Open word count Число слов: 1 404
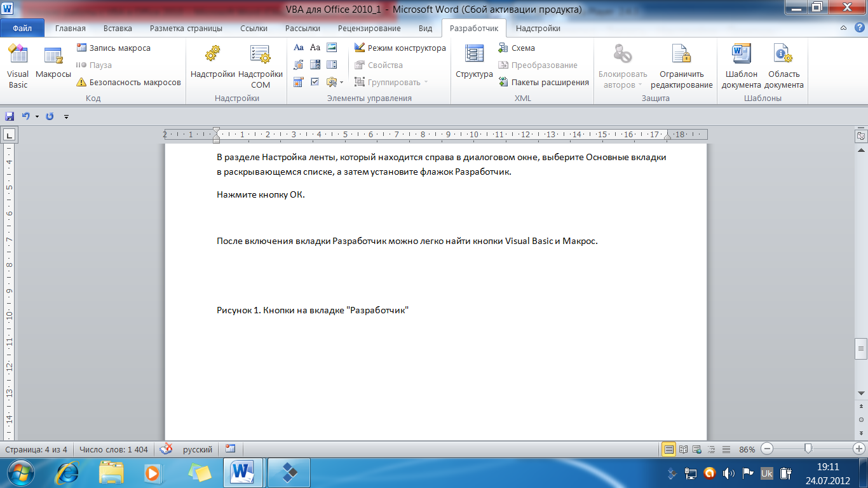 [114, 449]
